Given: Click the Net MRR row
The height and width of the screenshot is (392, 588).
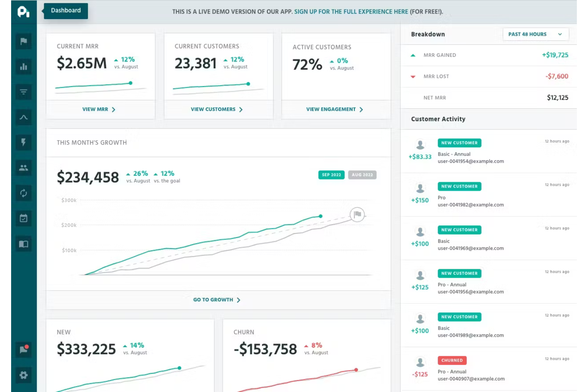Looking at the screenshot, I should (489, 98).
